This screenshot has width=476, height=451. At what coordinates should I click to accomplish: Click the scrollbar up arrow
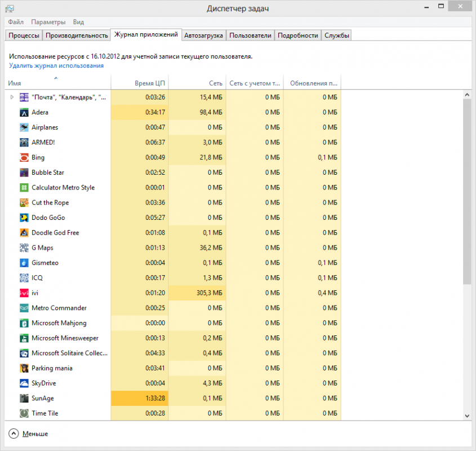[467, 95]
